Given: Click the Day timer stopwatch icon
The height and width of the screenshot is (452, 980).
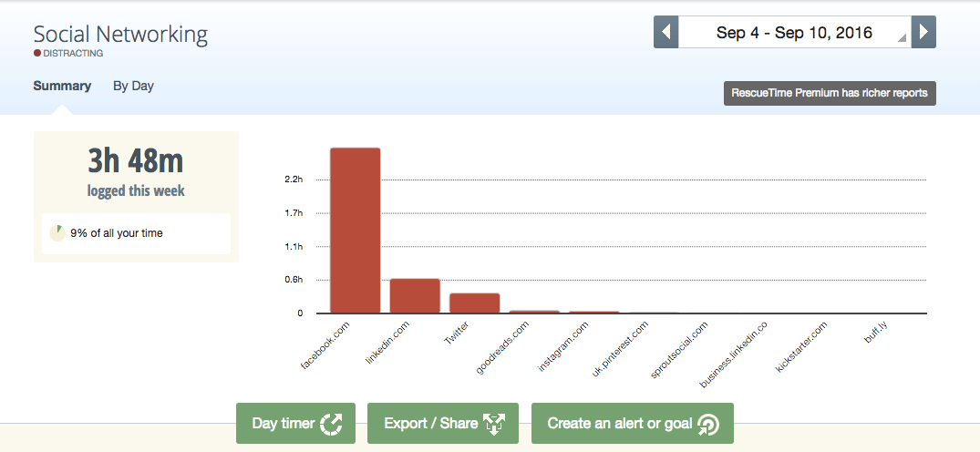Looking at the screenshot, I should [x=332, y=424].
